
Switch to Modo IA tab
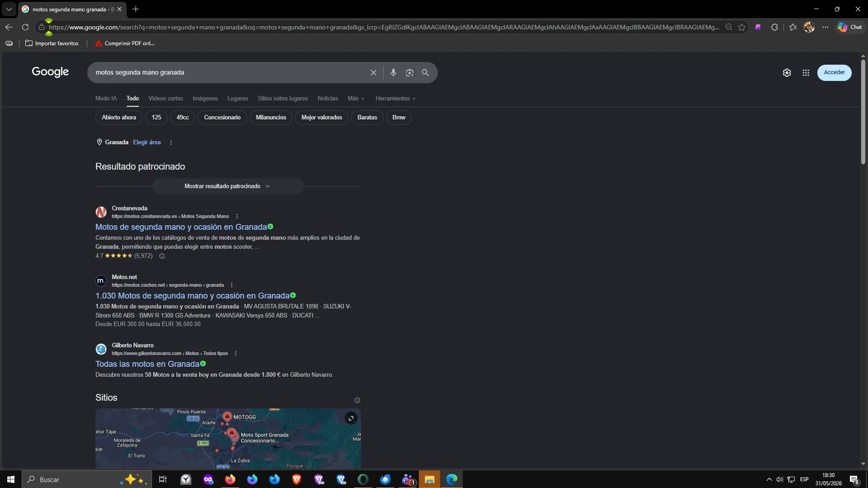[106, 99]
